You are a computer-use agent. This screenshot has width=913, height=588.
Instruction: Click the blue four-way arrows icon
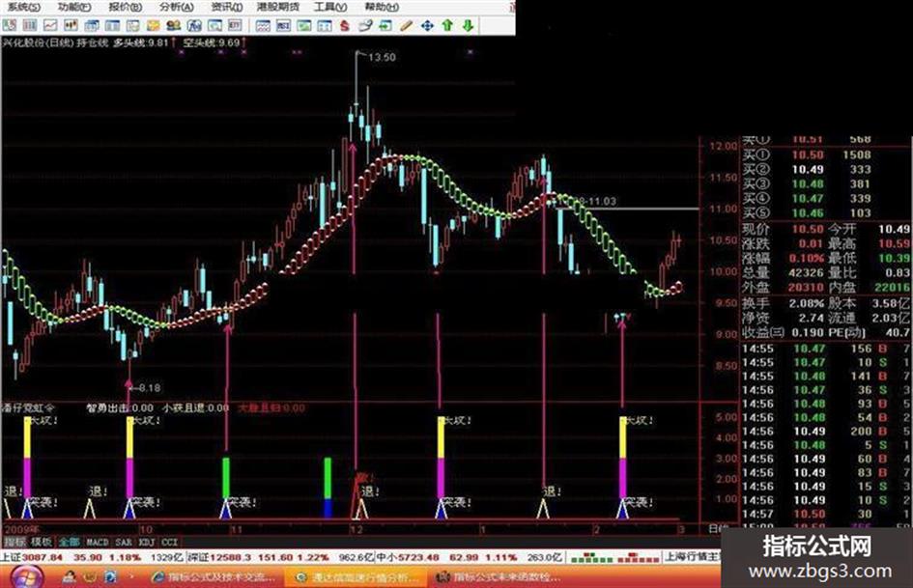pos(427,25)
